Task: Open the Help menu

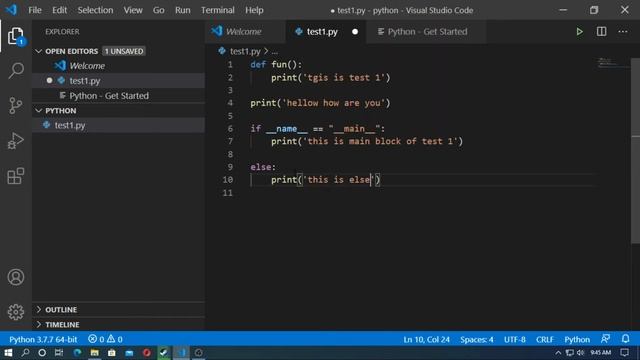Action: (x=254, y=10)
